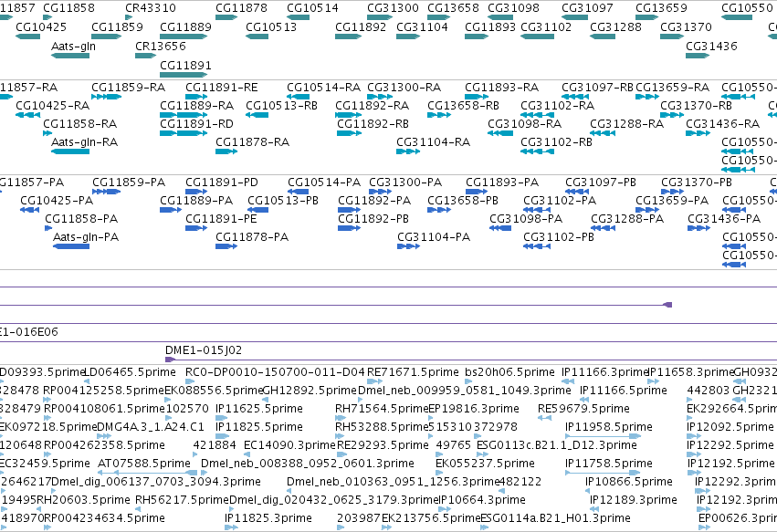Select the EK055237.5prime EST label
Viewport: 777px width, 532px height.
(485, 464)
